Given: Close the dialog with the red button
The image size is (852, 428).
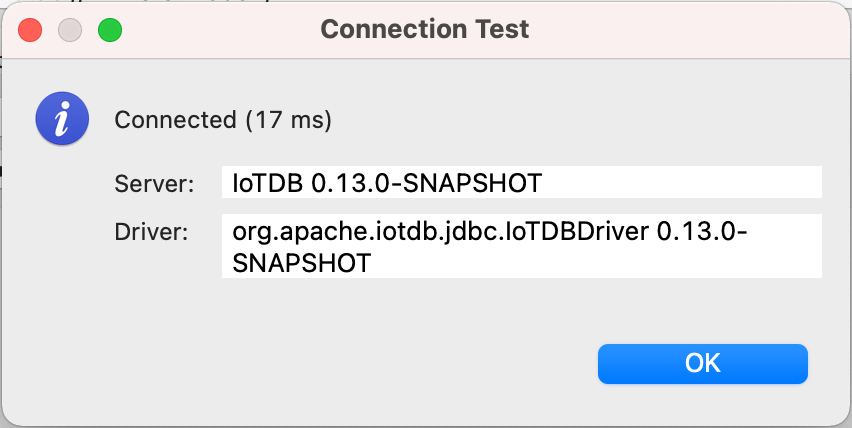Looking at the screenshot, I should (x=30, y=30).
